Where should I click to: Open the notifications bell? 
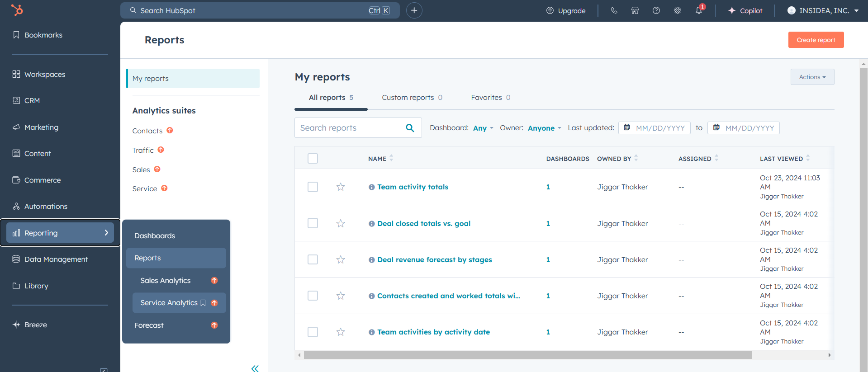(699, 10)
